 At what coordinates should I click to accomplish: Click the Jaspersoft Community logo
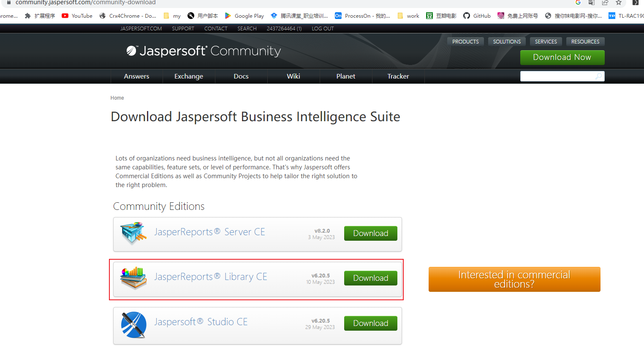[x=204, y=51]
